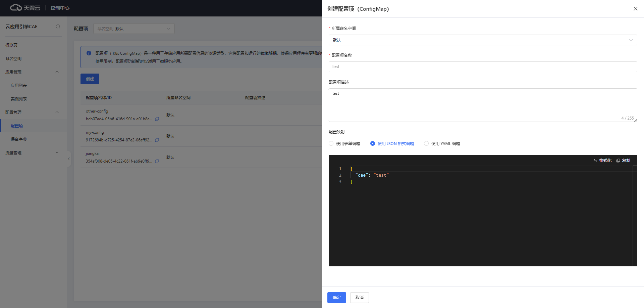This screenshot has height=308, width=644.
Task: Click the 默认 namespace cell in other-config row
Action: tap(170, 115)
